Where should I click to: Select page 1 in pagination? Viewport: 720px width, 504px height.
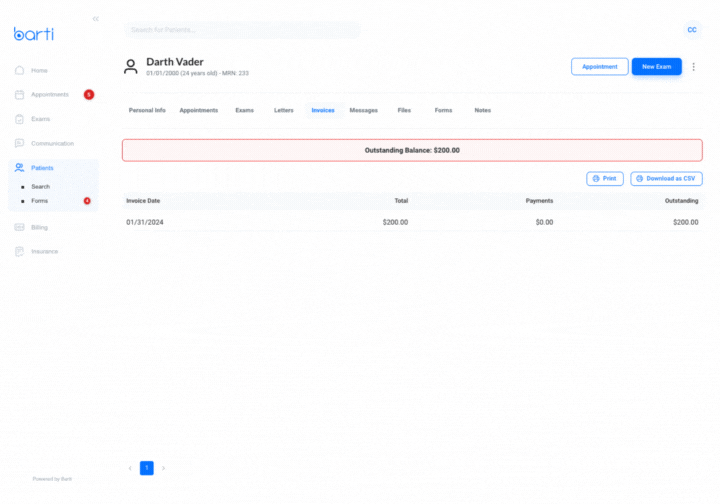tap(146, 468)
